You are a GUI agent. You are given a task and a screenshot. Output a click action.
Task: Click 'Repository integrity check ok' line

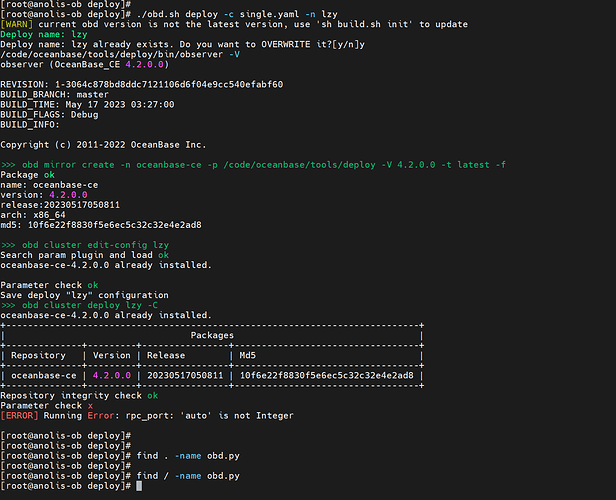(79, 396)
